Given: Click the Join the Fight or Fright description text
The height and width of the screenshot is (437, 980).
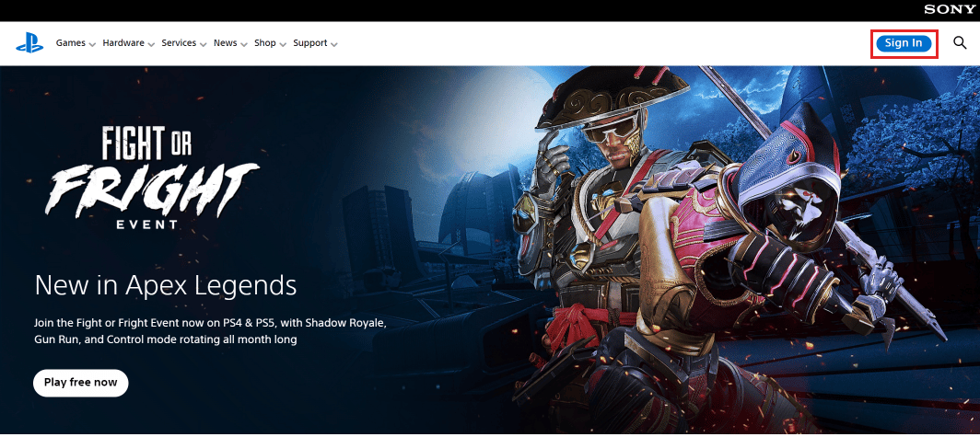Looking at the screenshot, I should tap(211, 332).
